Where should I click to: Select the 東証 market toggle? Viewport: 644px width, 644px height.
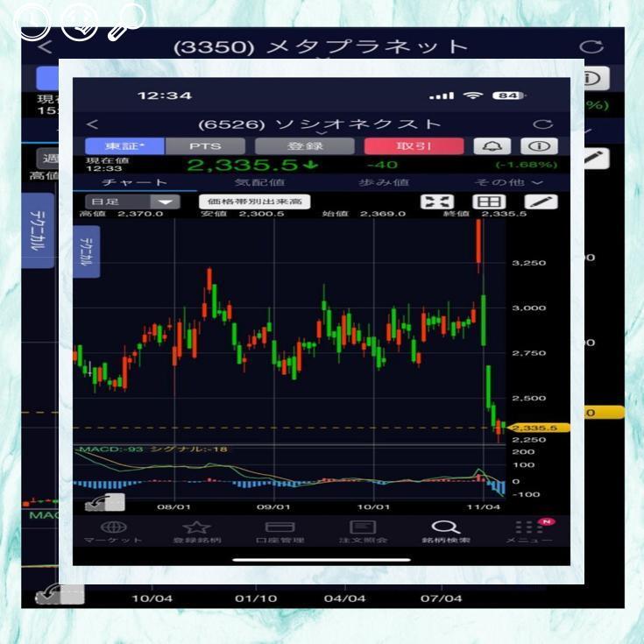(x=124, y=146)
